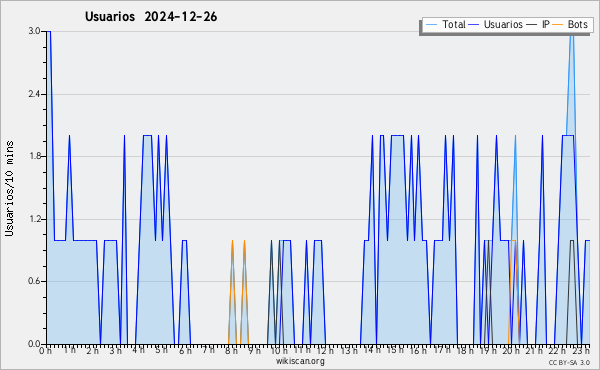The height and width of the screenshot is (370, 600).
Task: Click the '7 h' x-axis label
Action: [208, 350]
